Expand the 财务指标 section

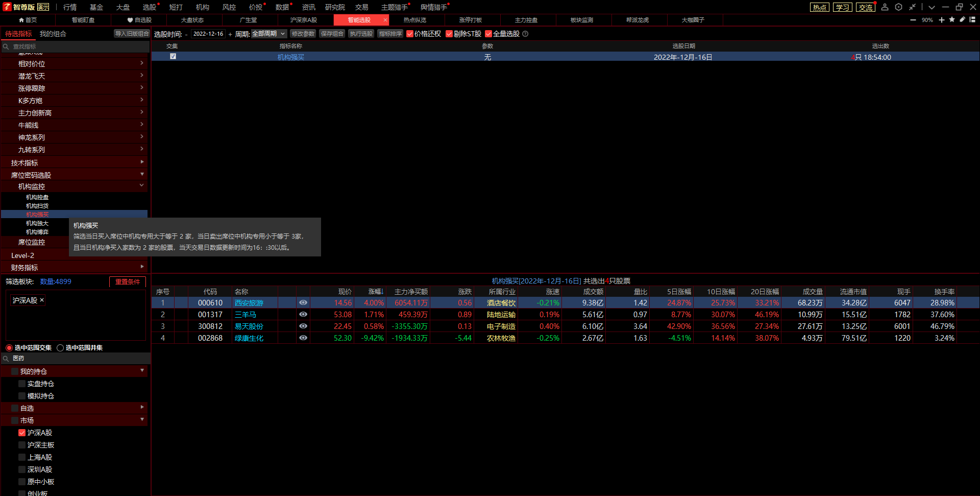click(75, 268)
